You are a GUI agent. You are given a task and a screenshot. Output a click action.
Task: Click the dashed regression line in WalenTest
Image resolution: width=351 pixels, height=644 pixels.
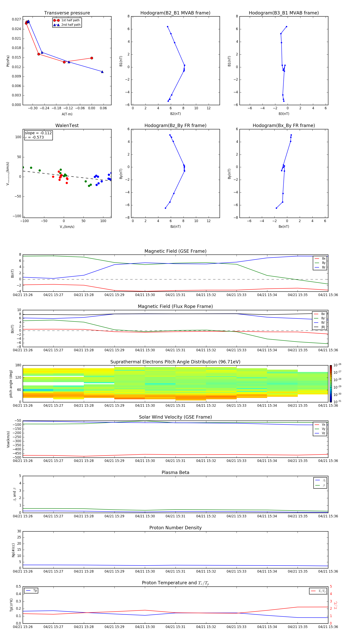tap(67, 176)
